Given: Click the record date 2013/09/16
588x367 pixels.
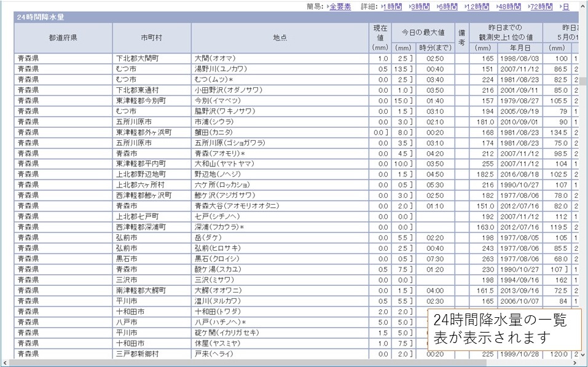Looking at the screenshot, I should 519,290.
